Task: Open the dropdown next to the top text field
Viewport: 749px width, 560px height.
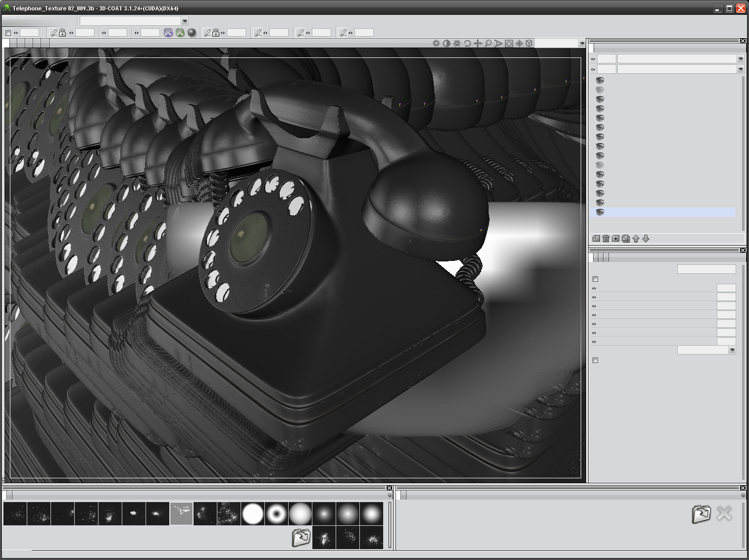Action: [185, 21]
